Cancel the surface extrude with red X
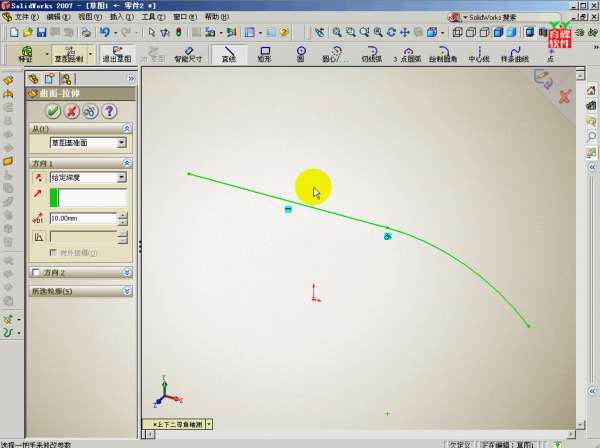The height and width of the screenshot is (448, 600). (x=71, y=111)
